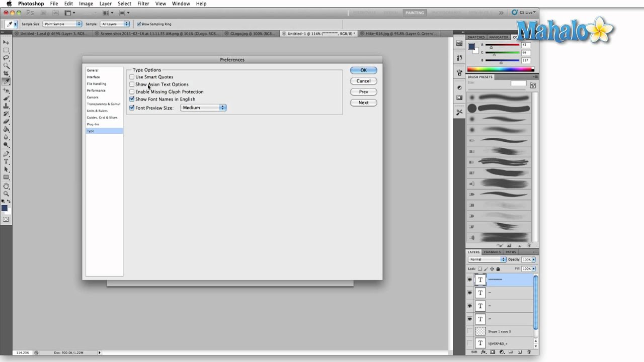Open the History panel icon
The width and height of the screenshot is (644, 362).
459,58
